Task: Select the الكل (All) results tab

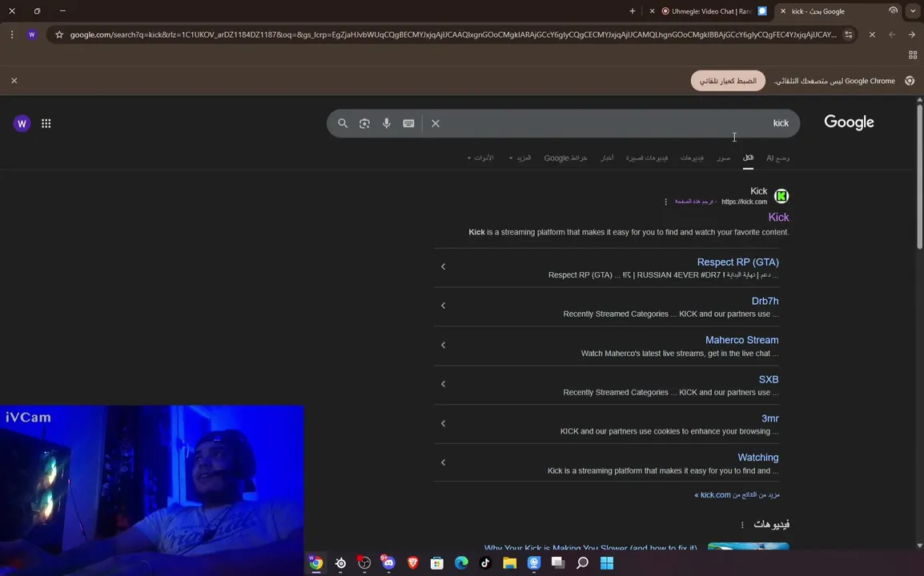Action: point(748,158)
